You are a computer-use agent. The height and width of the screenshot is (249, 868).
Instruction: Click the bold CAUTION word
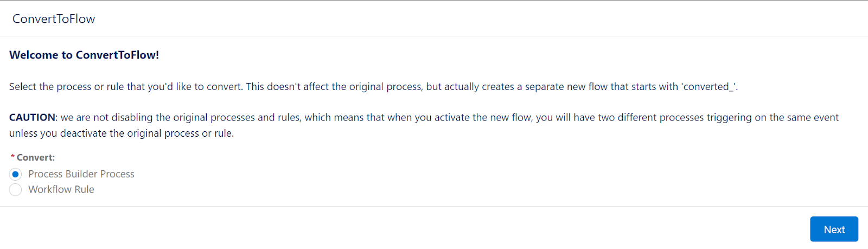[x=32, y=117]
